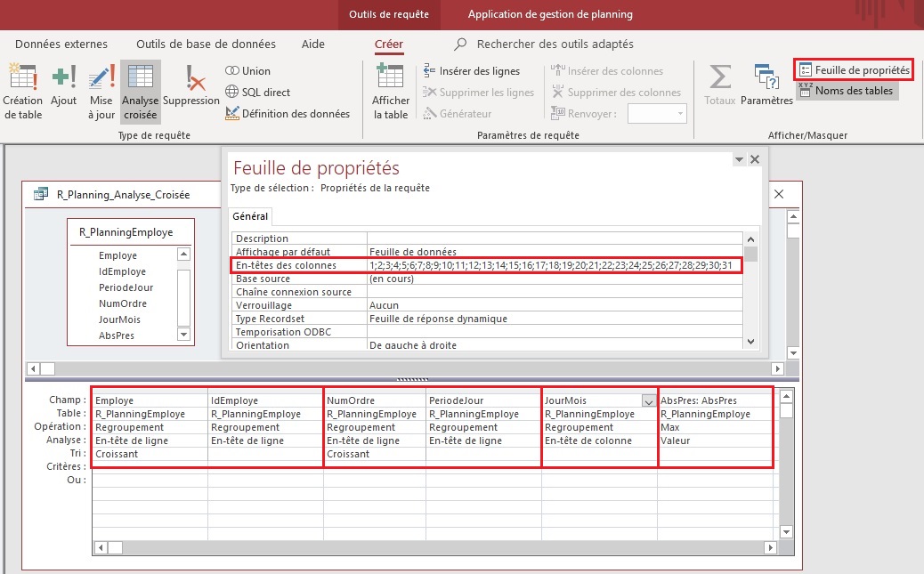Toggle Noms des tables display
Viewport: 924px width, 574px height.
point(846,90)
